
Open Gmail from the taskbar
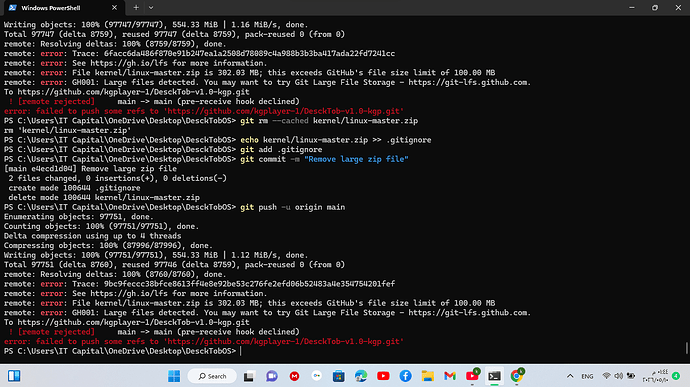[x=450, y=376]
